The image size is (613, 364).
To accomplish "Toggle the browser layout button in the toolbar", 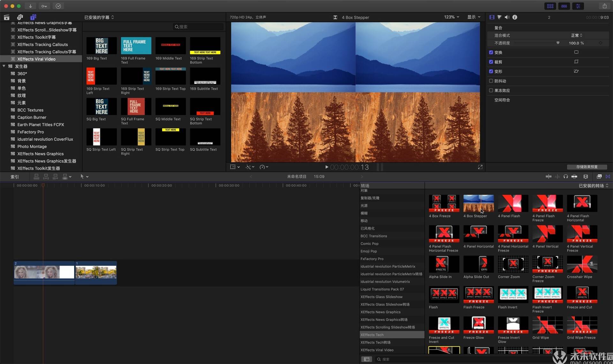I will [x=550, y=6].
